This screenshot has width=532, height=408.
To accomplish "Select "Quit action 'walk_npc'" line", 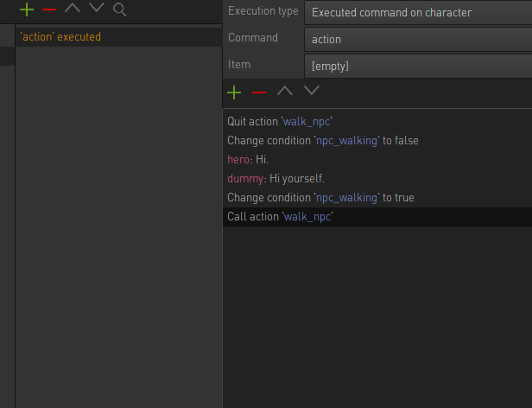I will coord(377,122).
